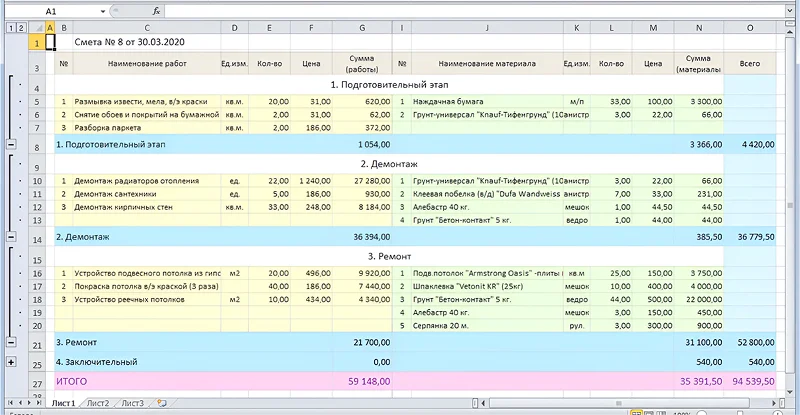Open the Name Box dropdown arrow
This screenshot has width=800, height=415.
pos(103,11)
